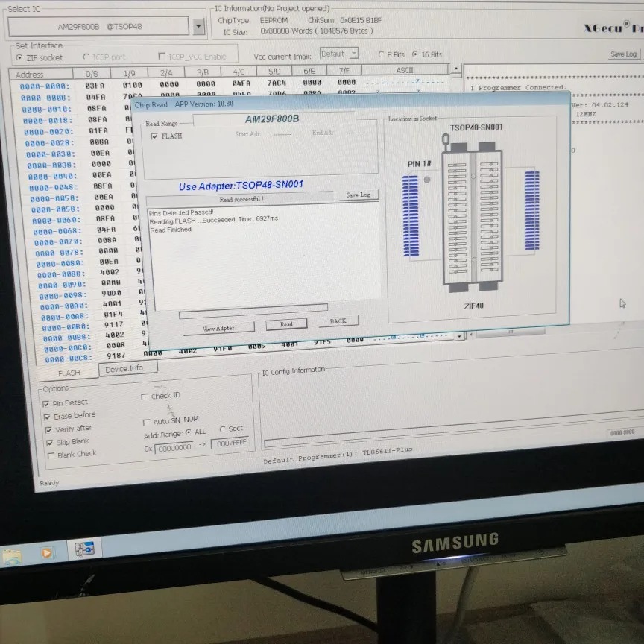Click View Adpter button

[218, 328]
